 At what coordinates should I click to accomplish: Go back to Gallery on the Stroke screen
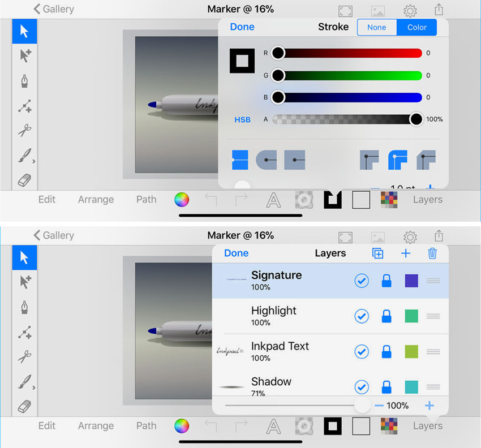tap(54, 9)
